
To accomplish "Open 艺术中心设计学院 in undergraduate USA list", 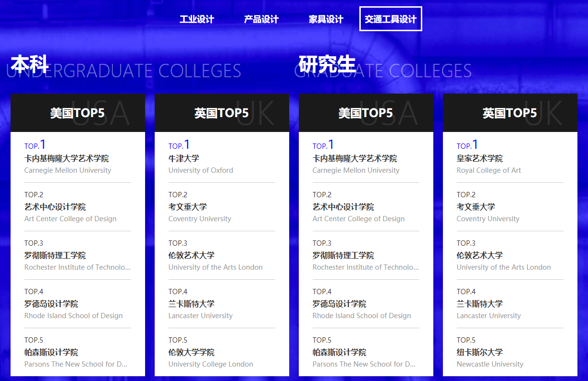I will click(x=55, y=207).
